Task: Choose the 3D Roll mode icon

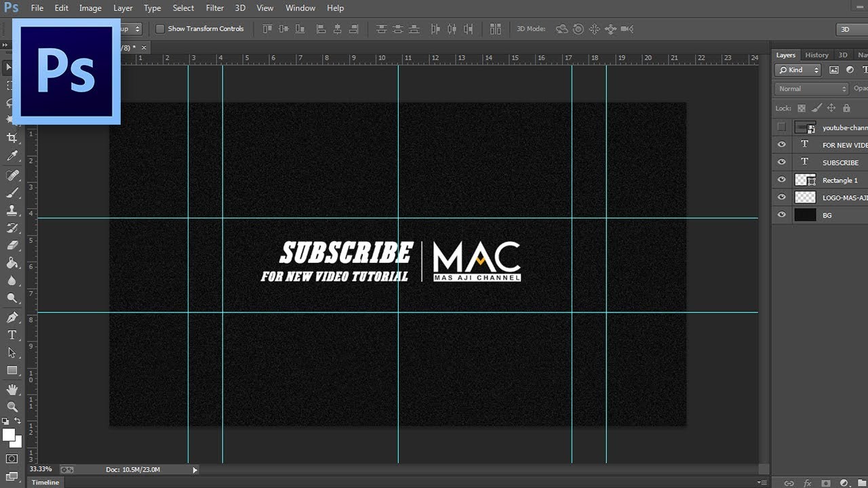Action: pyautogui.click(x=578, y=28)
